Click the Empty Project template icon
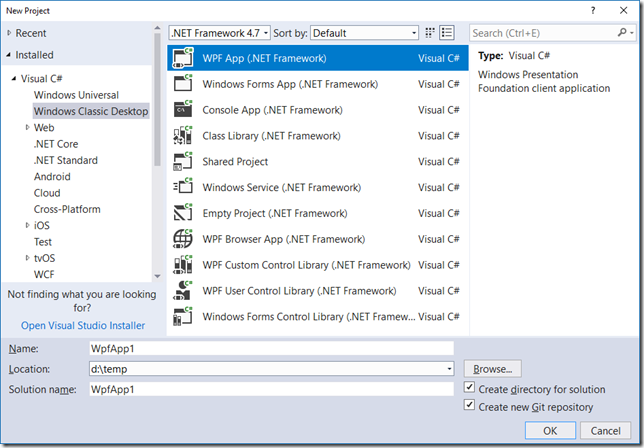Viewport: 644px width, 448px height. click(183, 213)
